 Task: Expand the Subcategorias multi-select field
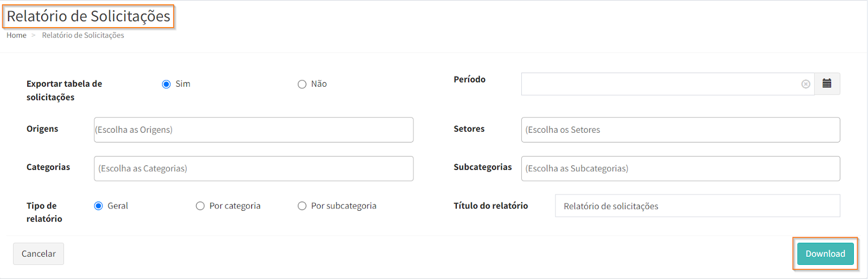pyautogui.click(x=680, y=168)
